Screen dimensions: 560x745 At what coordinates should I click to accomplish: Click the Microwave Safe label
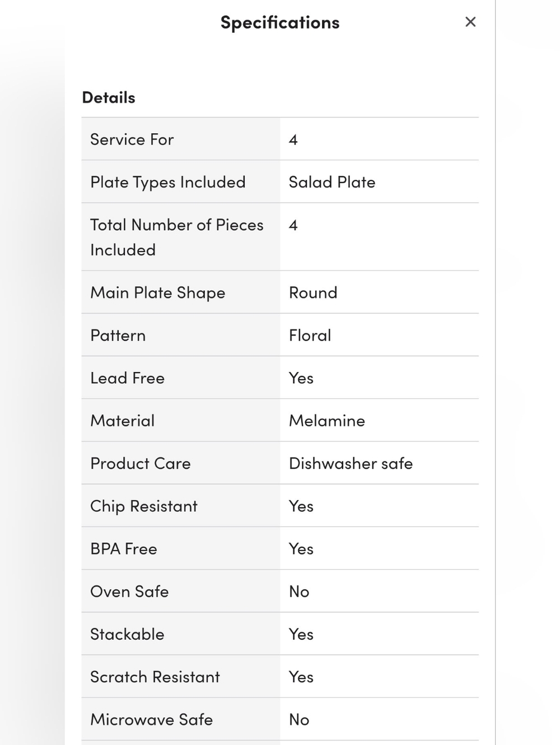pyautogui.click(x=152, y=719)
